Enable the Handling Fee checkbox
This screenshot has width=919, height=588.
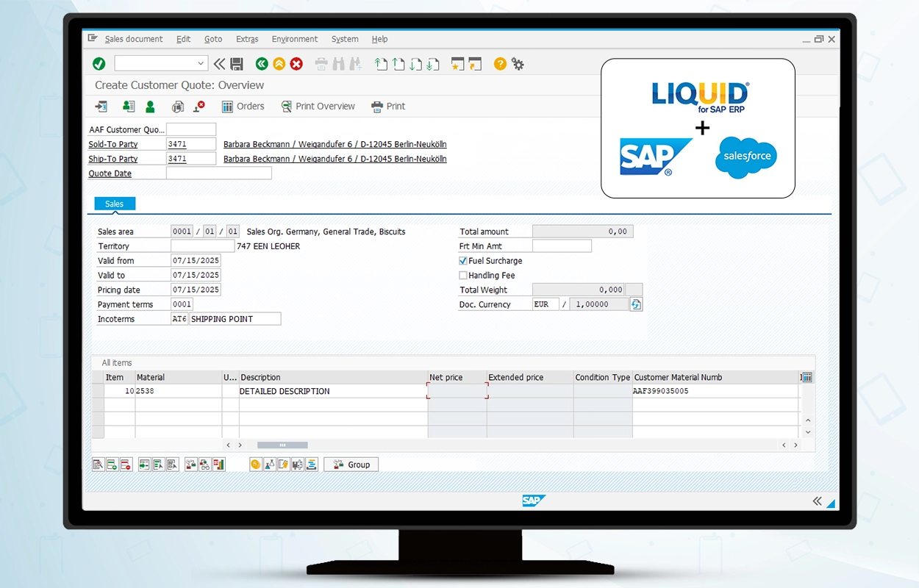click(x=463, y=276)
